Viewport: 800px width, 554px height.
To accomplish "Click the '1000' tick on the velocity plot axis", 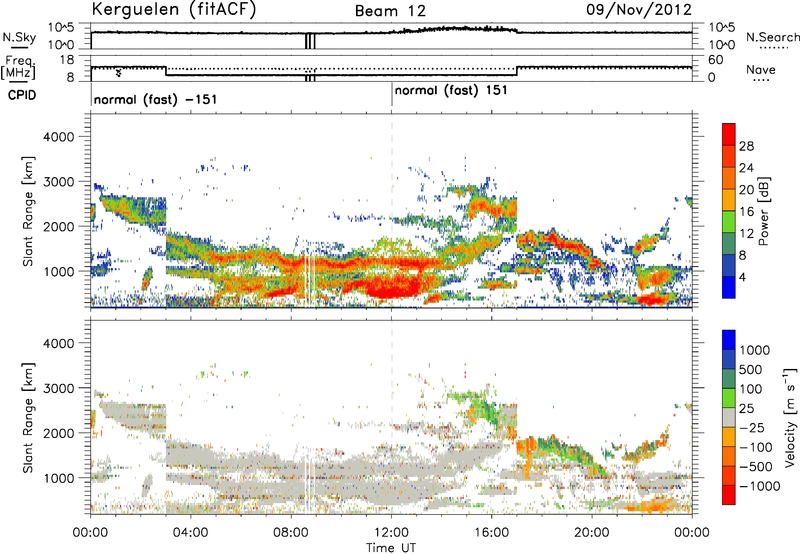I will [58, 477].
